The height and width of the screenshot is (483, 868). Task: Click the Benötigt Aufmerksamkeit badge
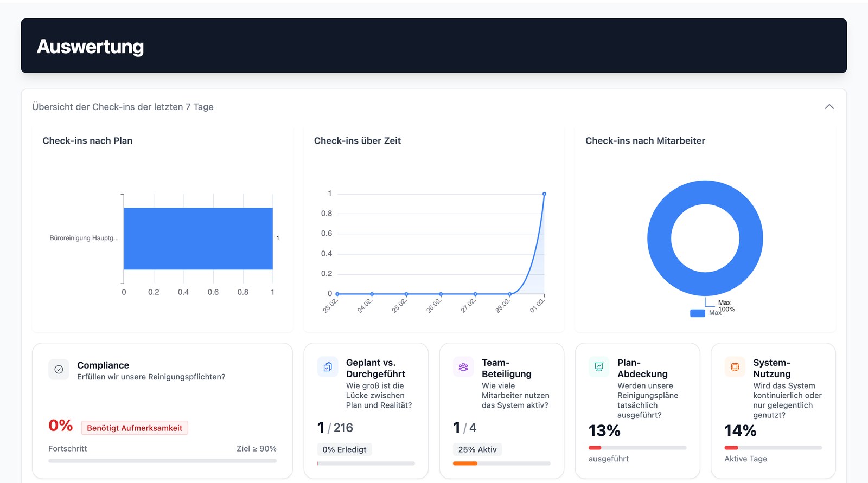coord(135,428)
